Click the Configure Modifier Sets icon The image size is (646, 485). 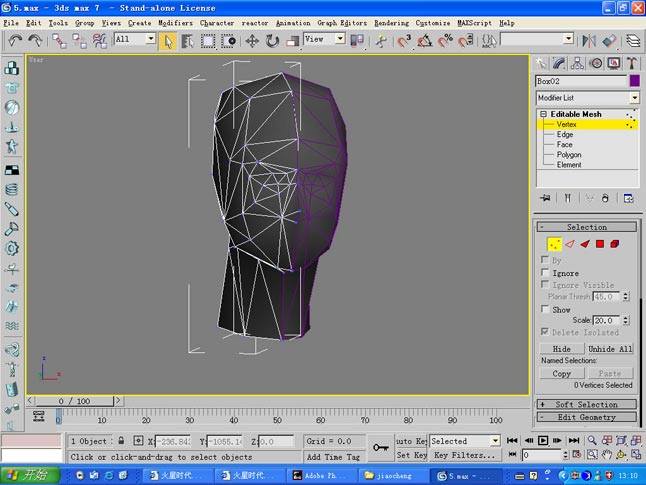pos(628,198)
